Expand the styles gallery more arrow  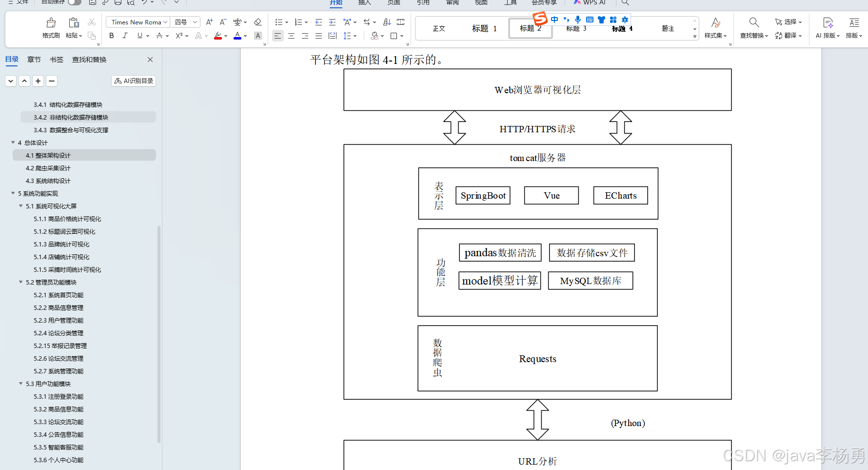695,36
